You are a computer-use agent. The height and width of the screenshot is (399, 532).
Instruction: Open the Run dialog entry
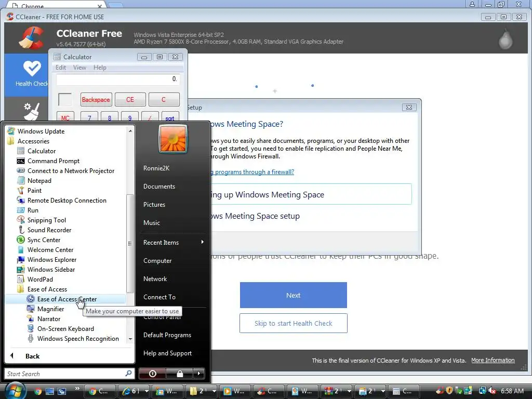[x=33, y=210]
